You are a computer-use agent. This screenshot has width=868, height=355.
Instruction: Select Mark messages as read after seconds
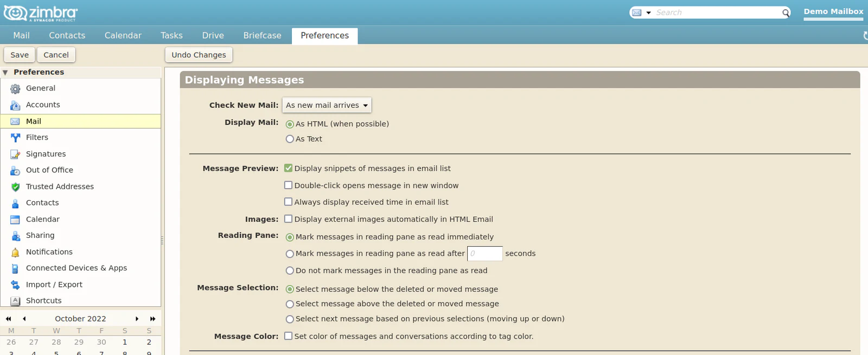290,254
